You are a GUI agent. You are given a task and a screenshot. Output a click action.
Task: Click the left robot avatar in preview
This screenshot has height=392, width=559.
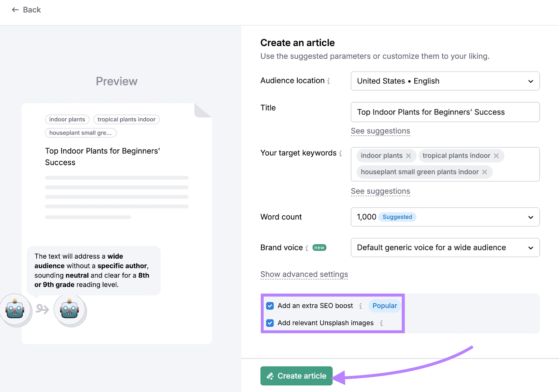(x=15, y=309)
